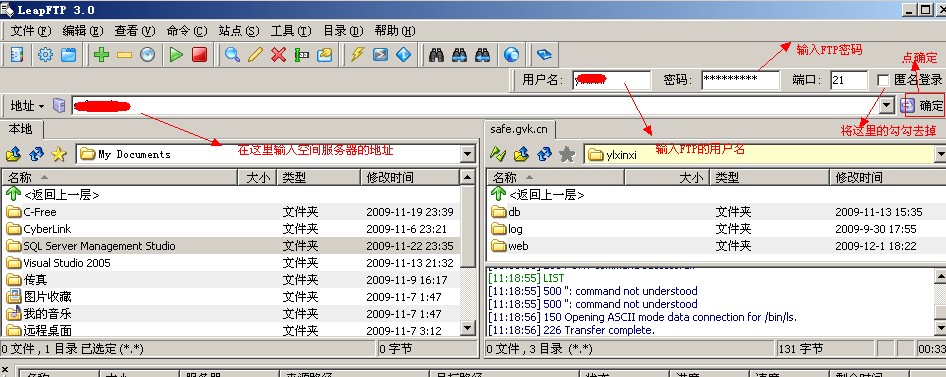Click the blue book help icon
The width and height of the screenshot is (946, 377).
click(x=544, y=55)
